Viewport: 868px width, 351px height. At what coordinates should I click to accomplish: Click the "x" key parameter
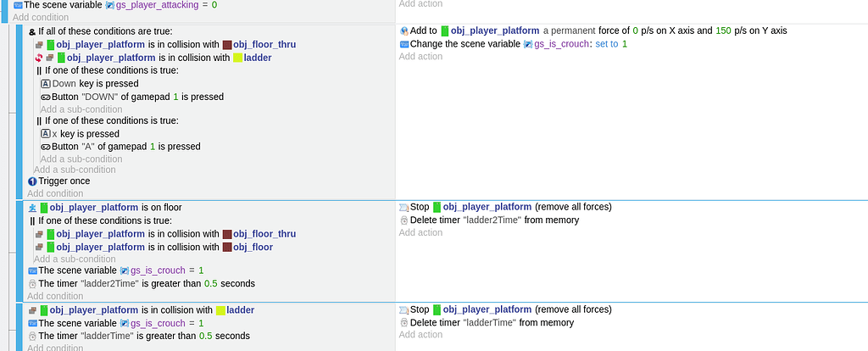pyautogui.click(x=55, y=134)
